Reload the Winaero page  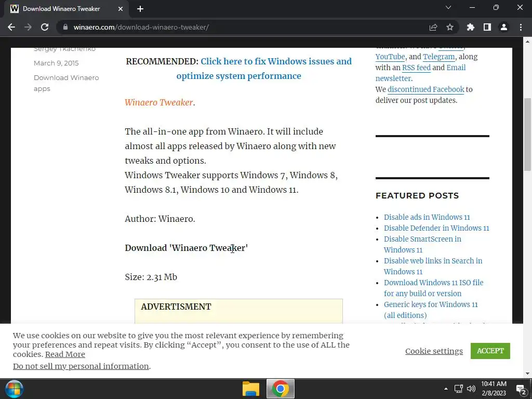[x=45, y=27]
